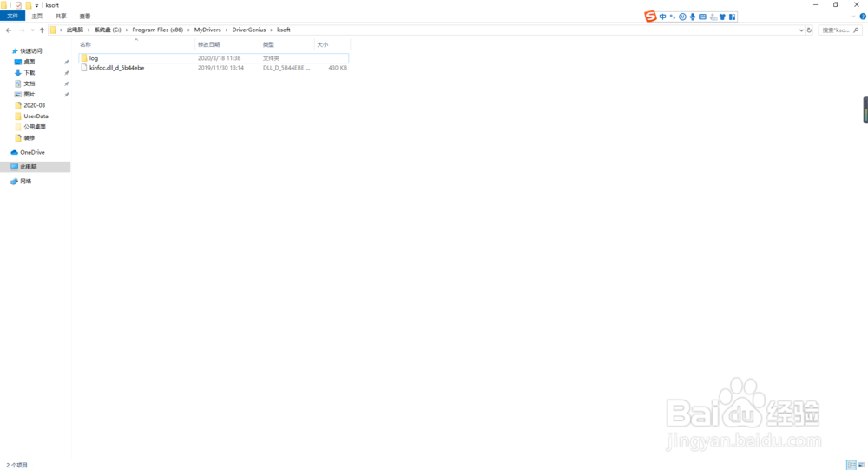
Task: Open 图片 in quick access
Action: coord(30,94)
